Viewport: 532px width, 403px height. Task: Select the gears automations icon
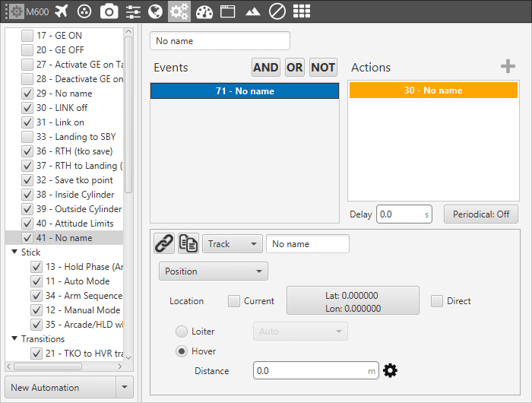pyautogui.click(x=179, y=11)
